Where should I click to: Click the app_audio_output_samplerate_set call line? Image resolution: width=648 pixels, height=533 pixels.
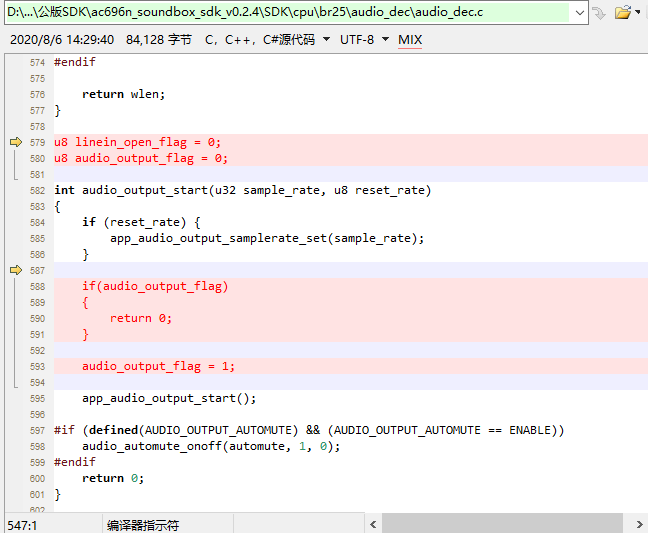coord(267,238)
